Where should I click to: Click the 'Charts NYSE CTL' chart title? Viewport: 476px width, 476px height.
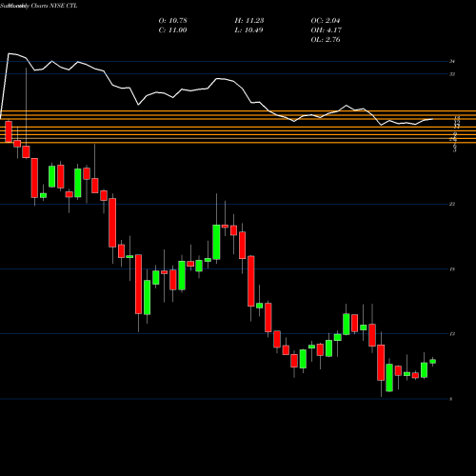[54, 6]
